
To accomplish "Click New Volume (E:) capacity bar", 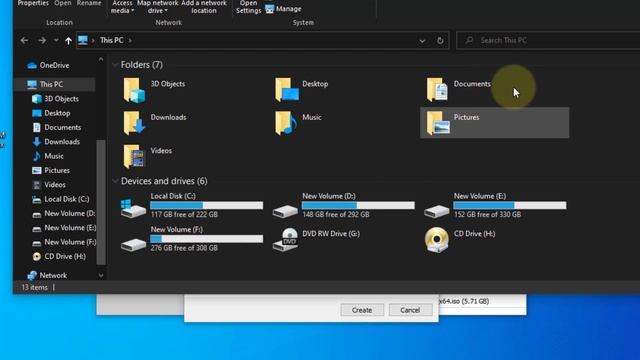I will 510,205.
